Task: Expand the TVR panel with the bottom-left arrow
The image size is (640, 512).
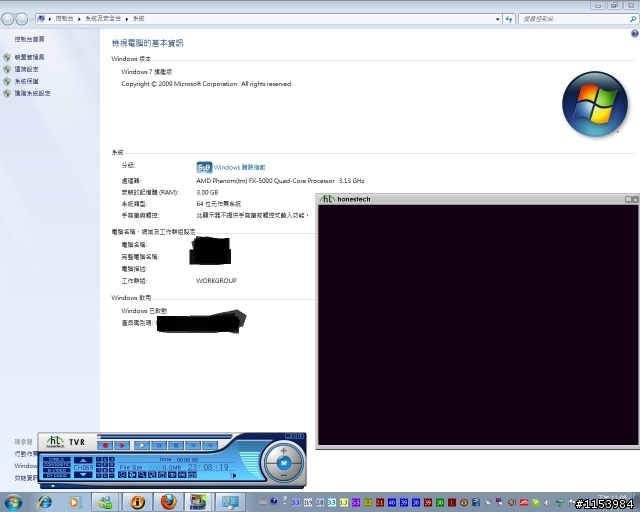Action: point(53,486)
